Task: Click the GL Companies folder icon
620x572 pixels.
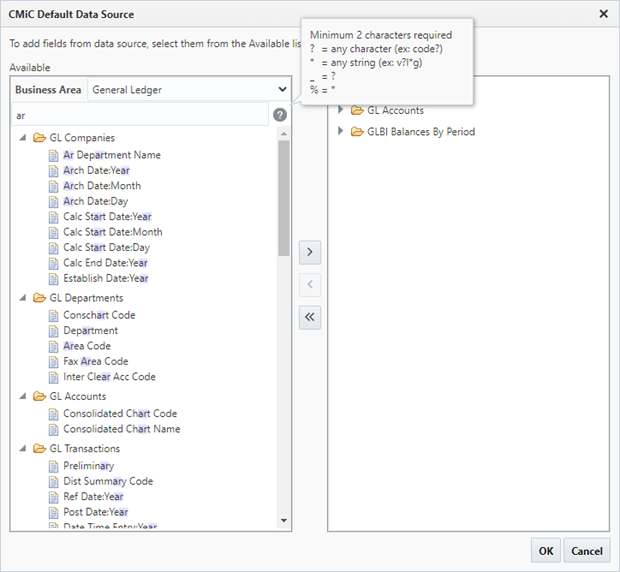Action: tap(39, 138)
